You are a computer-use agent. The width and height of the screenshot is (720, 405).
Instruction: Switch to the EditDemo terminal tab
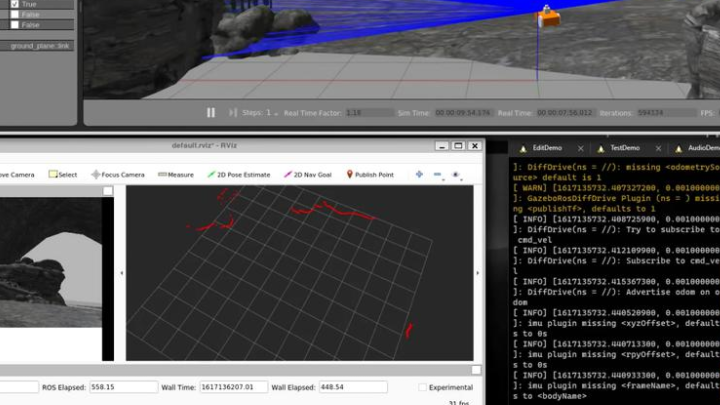[x=547, y=148]
